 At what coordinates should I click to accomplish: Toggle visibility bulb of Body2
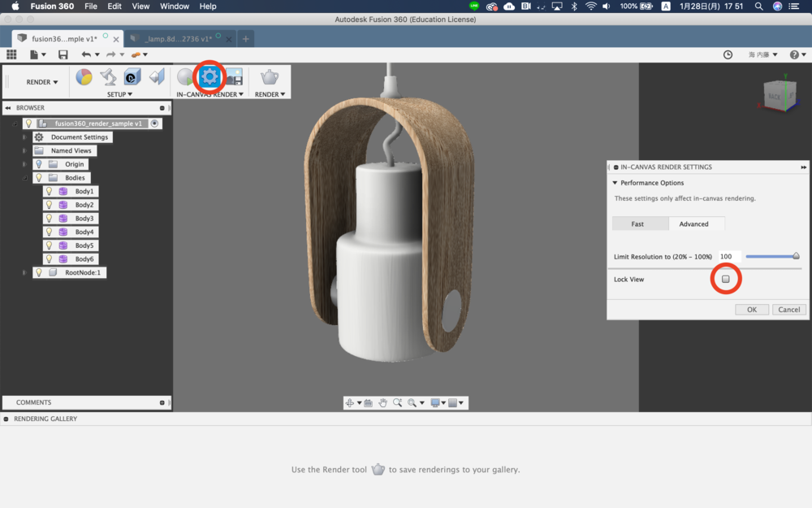tap(50, 205)
